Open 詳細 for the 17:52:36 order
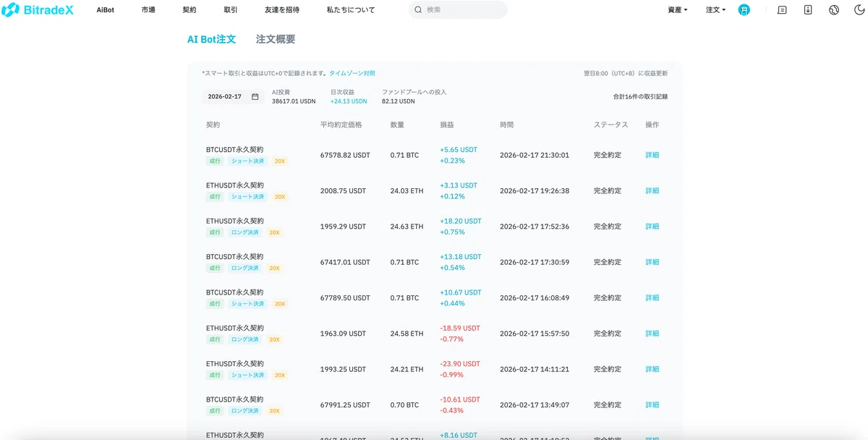This screenshot has width=868, height=440. click(652, 227)
